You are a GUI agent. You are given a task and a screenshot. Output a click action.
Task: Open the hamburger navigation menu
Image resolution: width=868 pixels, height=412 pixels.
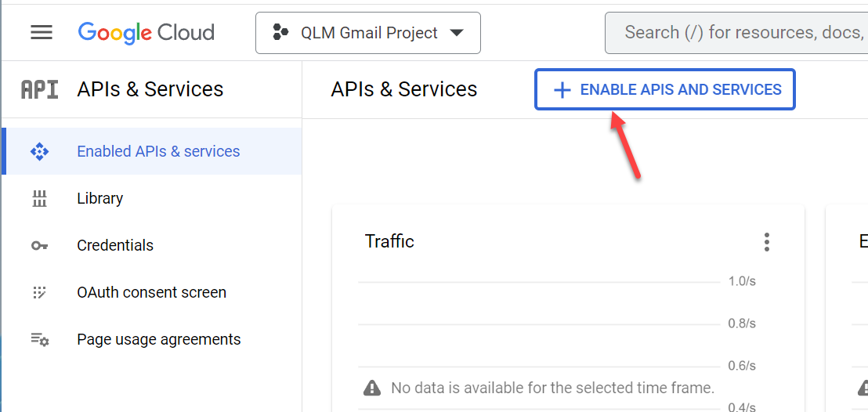click(42, 33)
